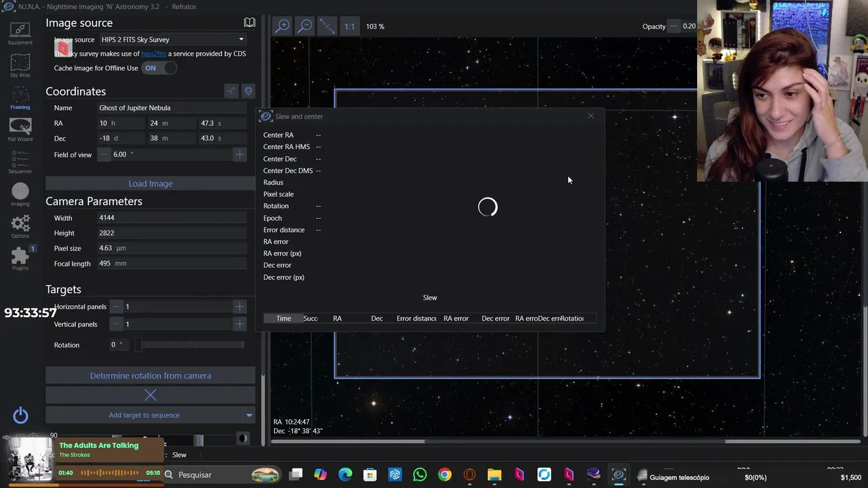The width and height of the screenshot is (868, 488).
Task: Click Add target to sequence
Action: 144,415
